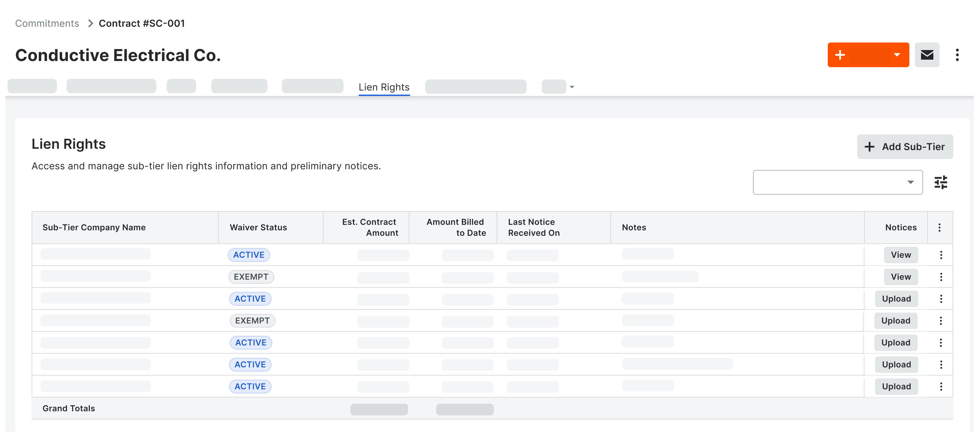Click the envelope icon to email the contract

927,55
